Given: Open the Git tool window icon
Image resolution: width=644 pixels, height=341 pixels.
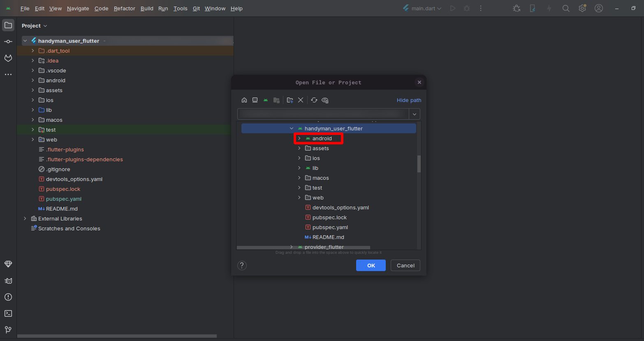Looking at the screenshot, I should (x=8, y=330).
